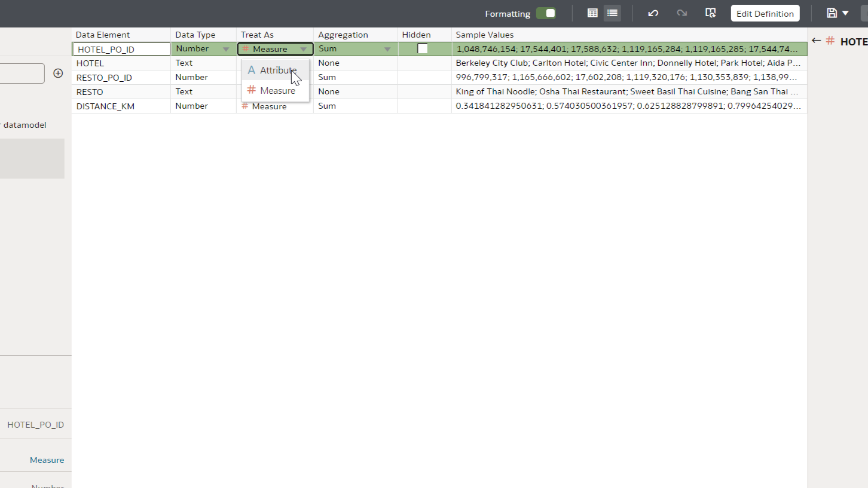Expand the Save options arrow
Screen dimensions: 868x488
(x=845, y=13)
